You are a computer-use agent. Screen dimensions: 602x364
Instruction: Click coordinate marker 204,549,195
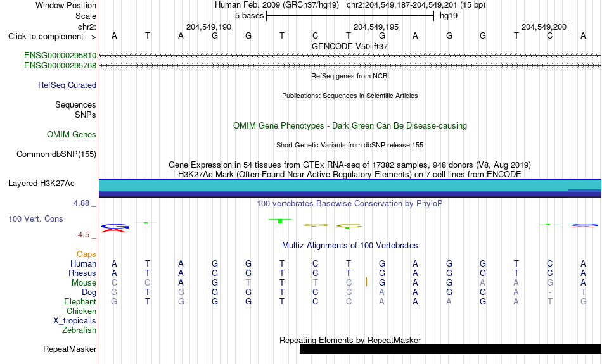click(376, 27)
